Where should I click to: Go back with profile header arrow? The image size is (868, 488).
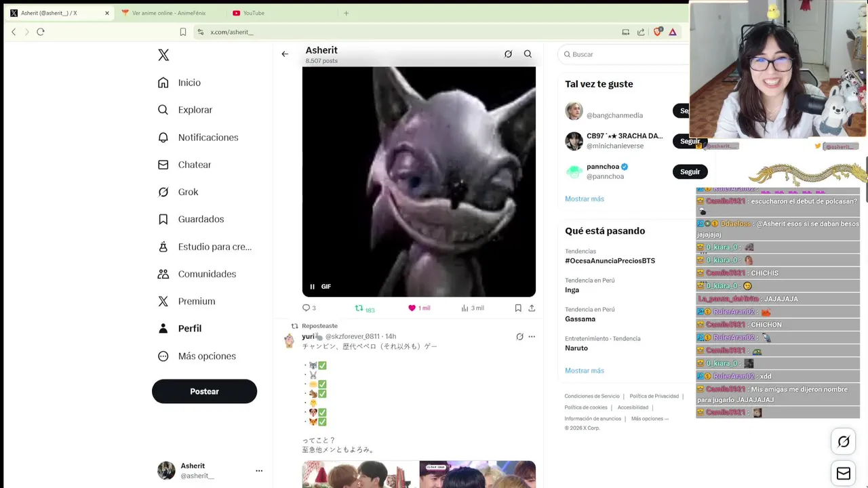click(x=285, y=54)
